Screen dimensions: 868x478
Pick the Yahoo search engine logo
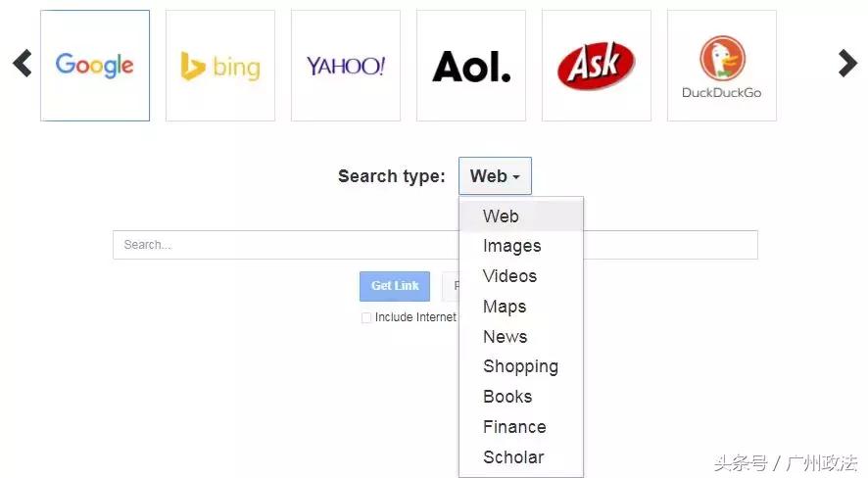(x=346, y=66)
